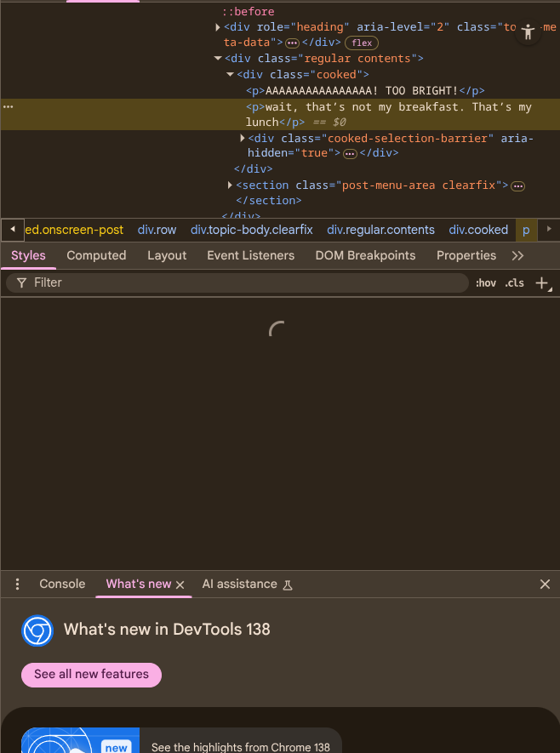Switch to the Console drawer tab
560x753 pixels.
62,584
